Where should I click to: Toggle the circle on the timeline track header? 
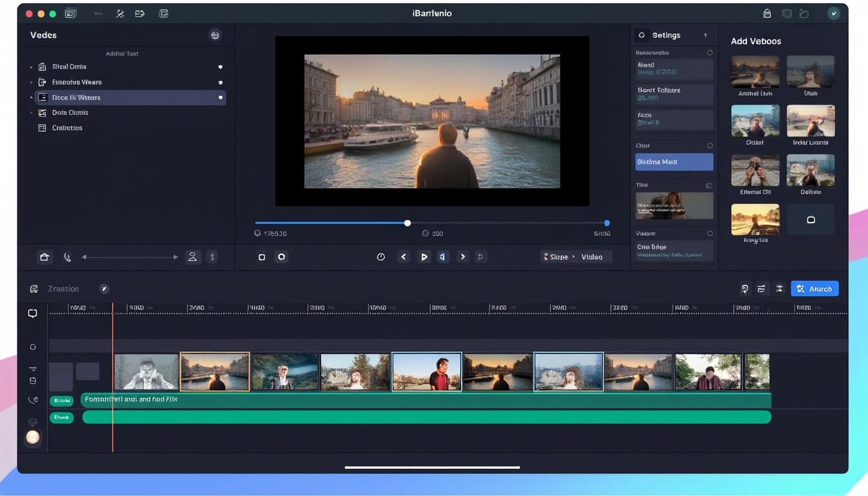(x=33, y=347)
